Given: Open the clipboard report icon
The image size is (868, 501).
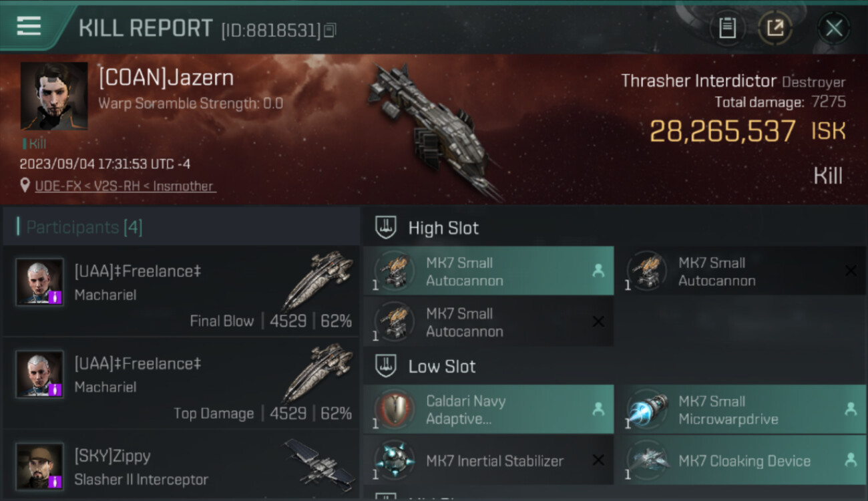Looking at the screenshot, I should tap(727, 28).
